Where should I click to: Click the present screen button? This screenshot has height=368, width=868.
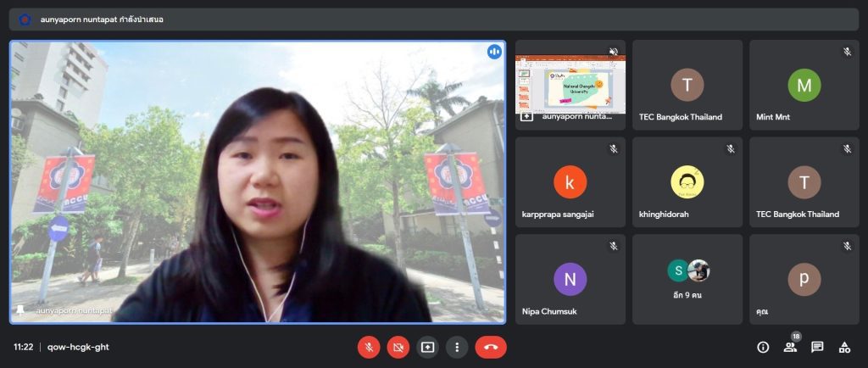pyautogui.click(x=427, y=347)
